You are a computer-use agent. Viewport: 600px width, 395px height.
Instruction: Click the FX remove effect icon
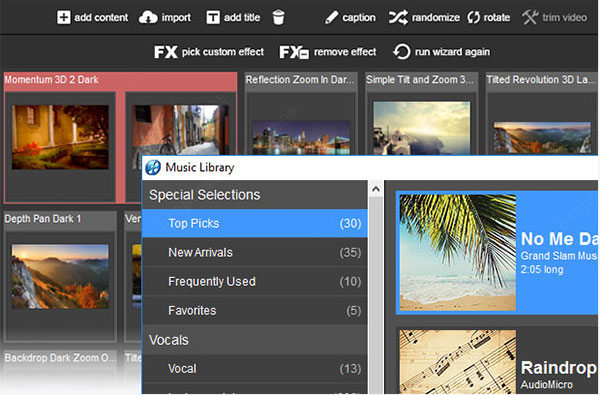(294, 52)
